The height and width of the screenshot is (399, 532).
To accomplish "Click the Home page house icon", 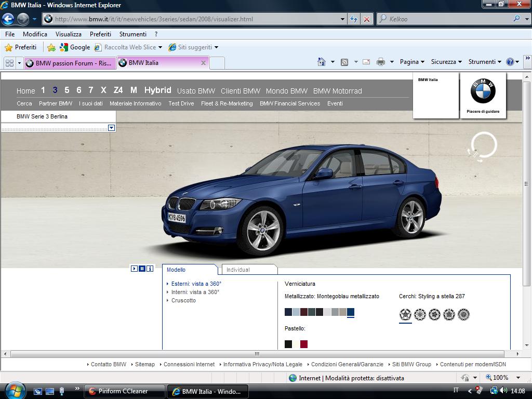I will 321,62.
